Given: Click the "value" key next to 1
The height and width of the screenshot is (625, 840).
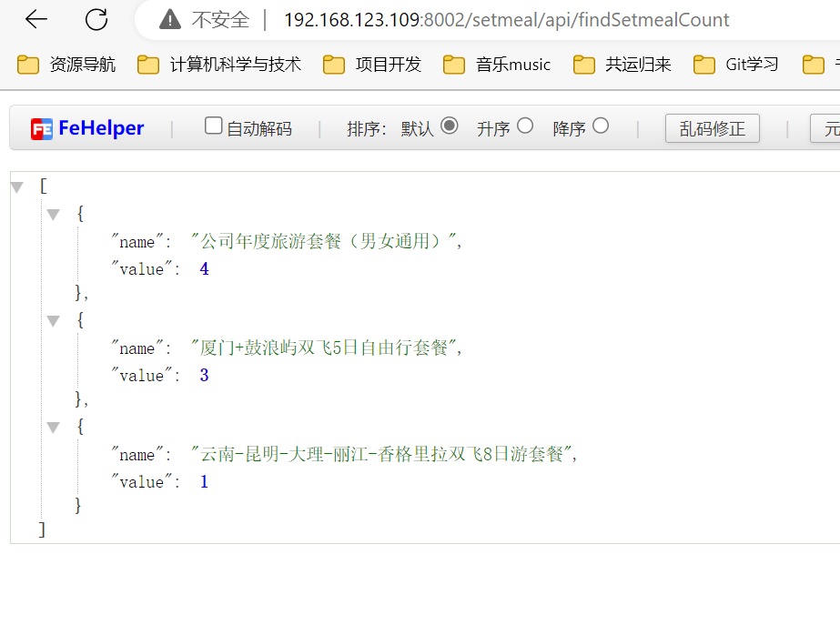Looking at the screenshot, I should [141, 482].
